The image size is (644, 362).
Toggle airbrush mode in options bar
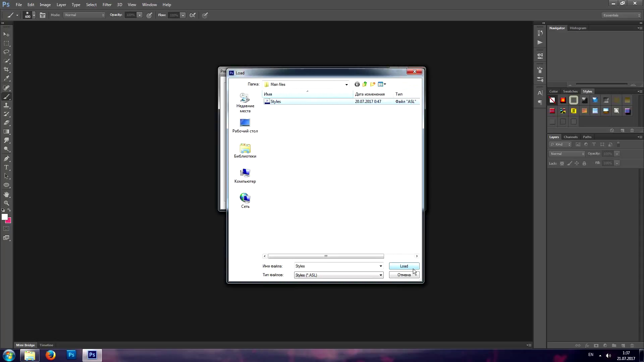(x=193, y=15)
